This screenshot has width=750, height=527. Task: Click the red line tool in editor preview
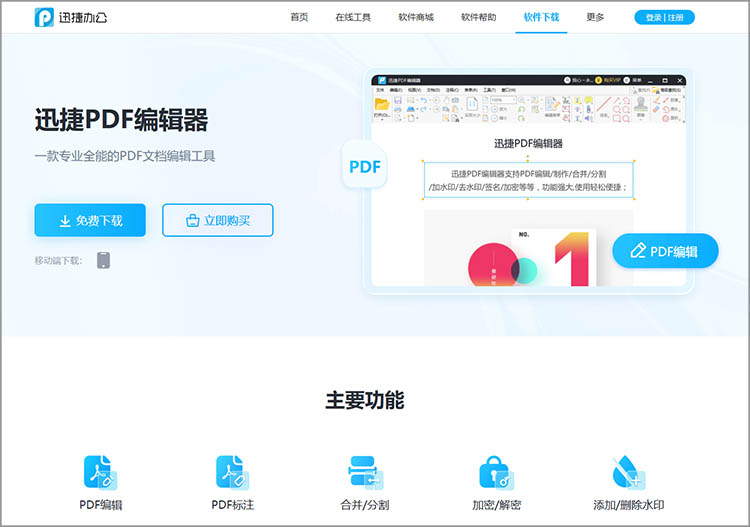click(x=603, y=105)
